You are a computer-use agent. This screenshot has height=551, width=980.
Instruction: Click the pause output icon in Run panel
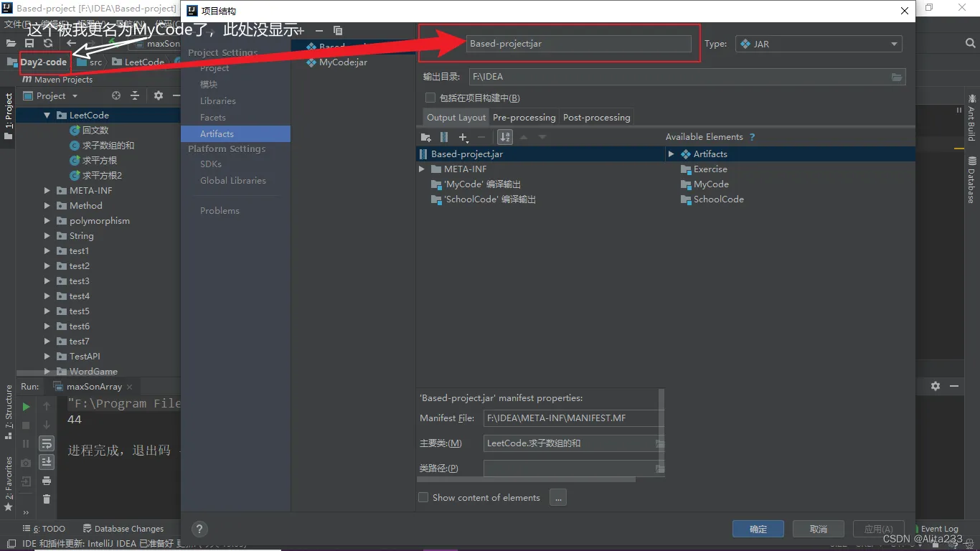pyautogui.click(x=26, y=444)
